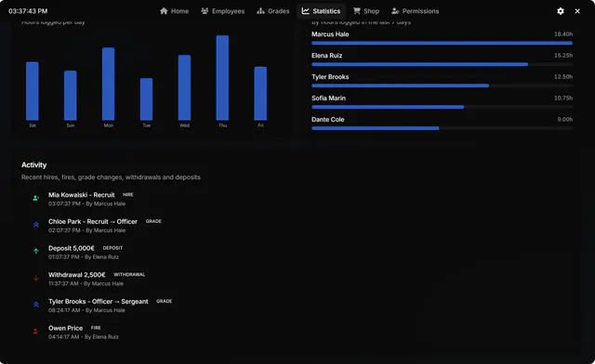Click the fire icon beside Owen Price
Image resolution: width=595 pixels, height=364 pixels.
pos(35,331)
